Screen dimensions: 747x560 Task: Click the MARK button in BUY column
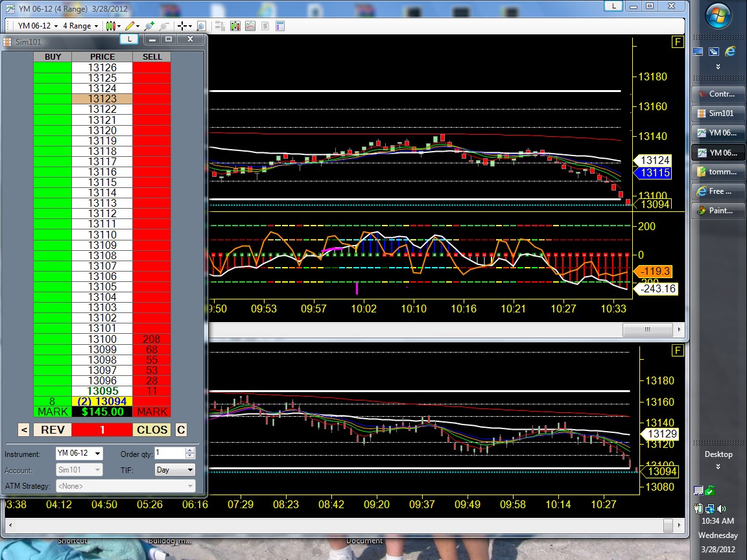(x=53, y=412)
